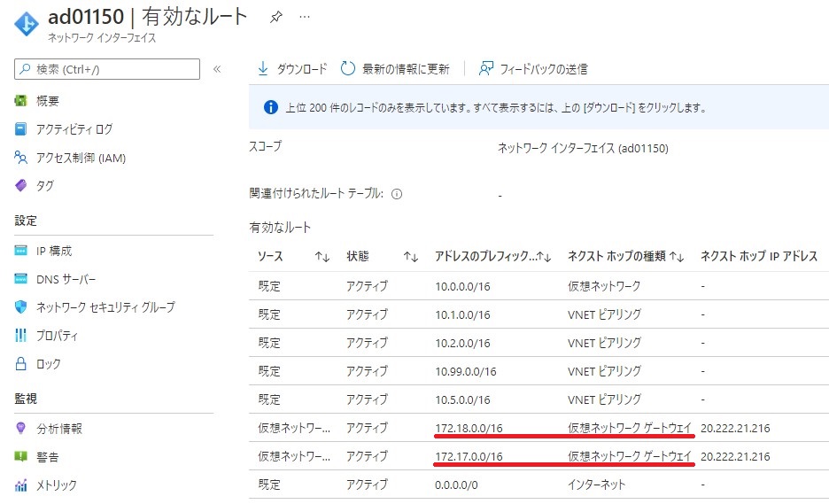Click the activity log book icon
Image resolution: width=829 pixels, height=504 pixels.
(20, 129)
